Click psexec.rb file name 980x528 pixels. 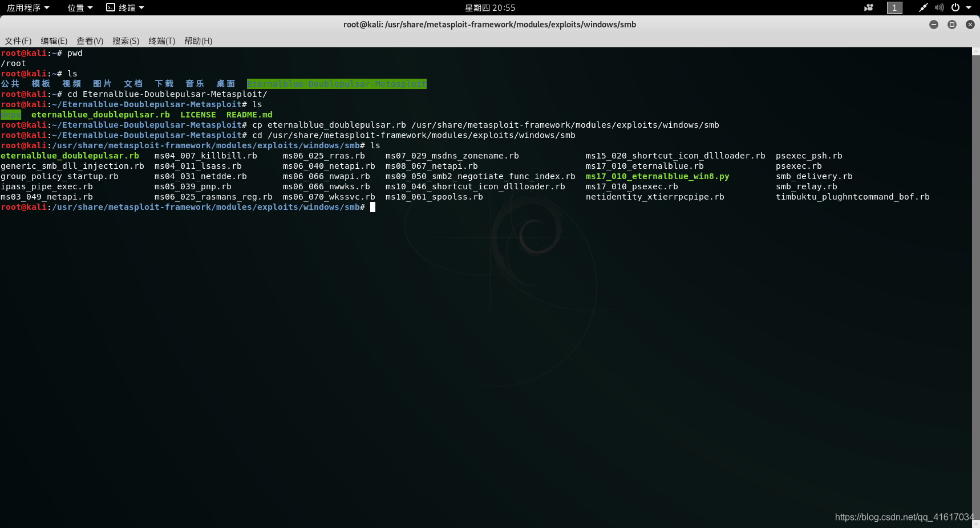click(x=799, y=166)
